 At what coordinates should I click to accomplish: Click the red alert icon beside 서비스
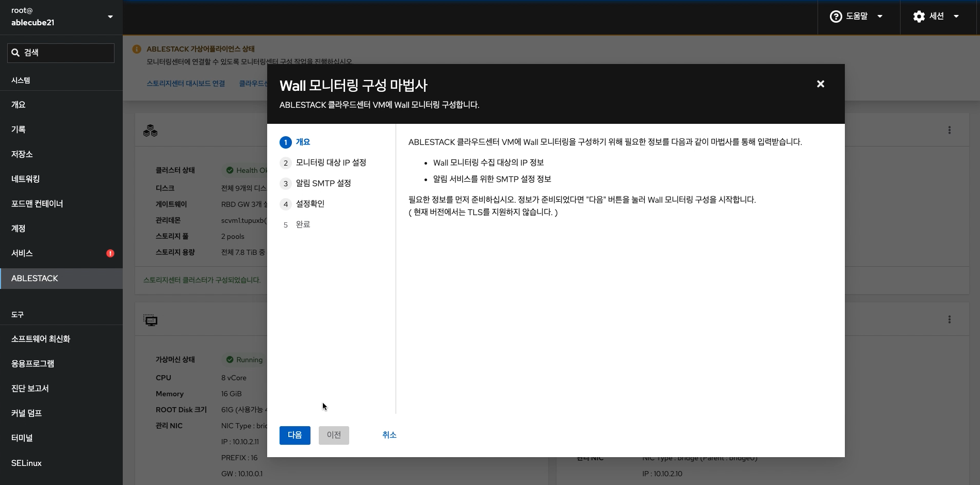(110, 253)
